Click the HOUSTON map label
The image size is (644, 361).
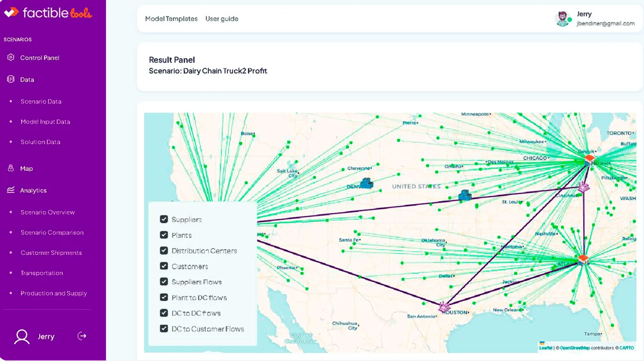click(454, 312)
